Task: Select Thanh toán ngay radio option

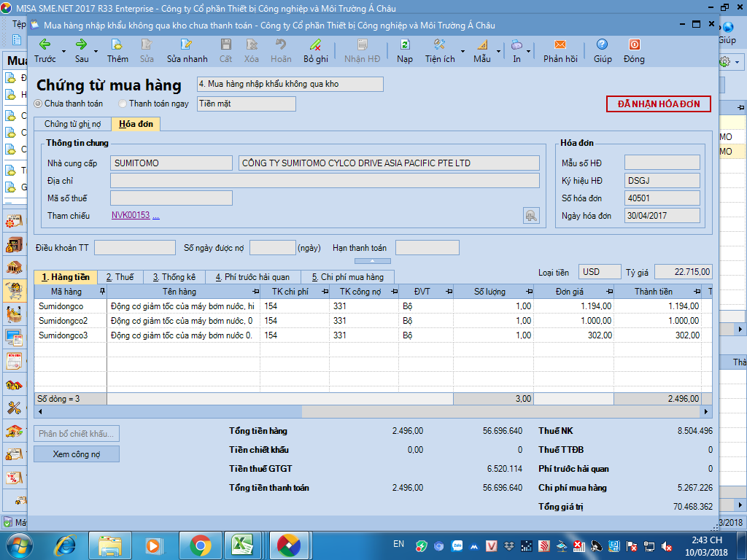Action: click(x=123, y=104)
